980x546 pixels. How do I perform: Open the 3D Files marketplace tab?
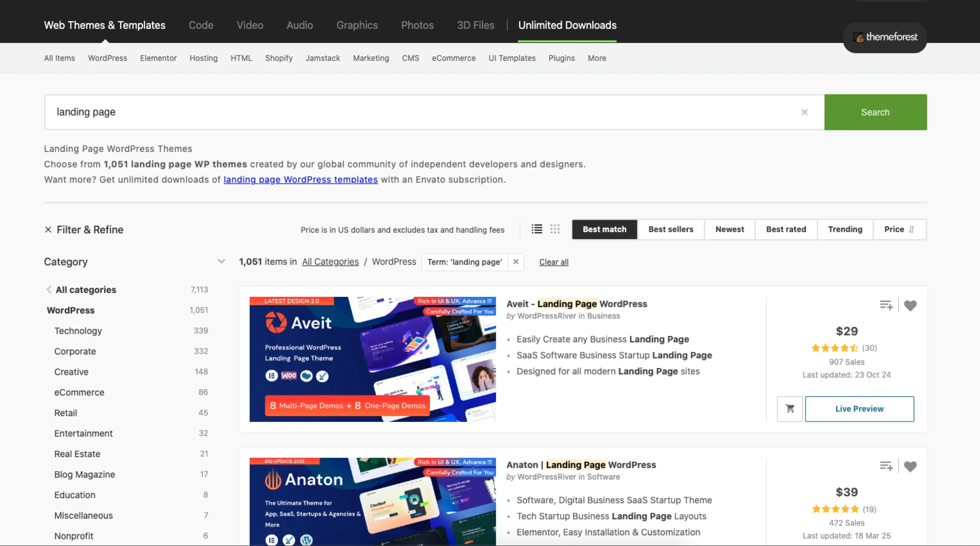point(475,25)
